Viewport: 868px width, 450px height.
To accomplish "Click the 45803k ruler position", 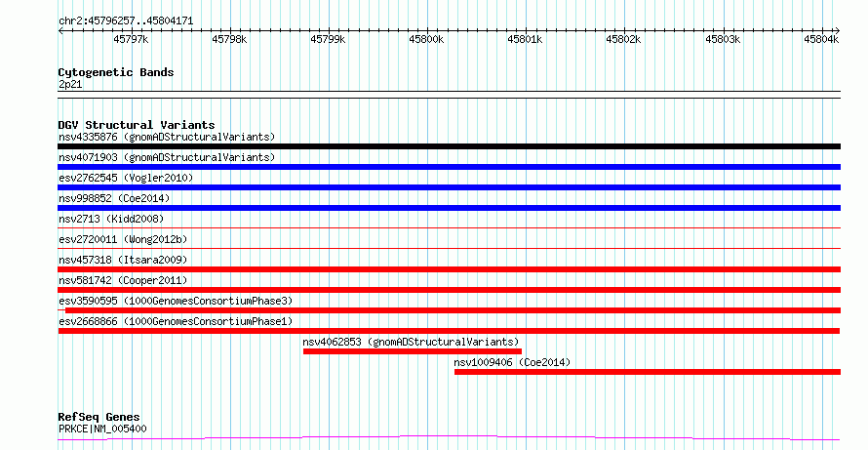I will pyautogui.click(x=723, y=39).
